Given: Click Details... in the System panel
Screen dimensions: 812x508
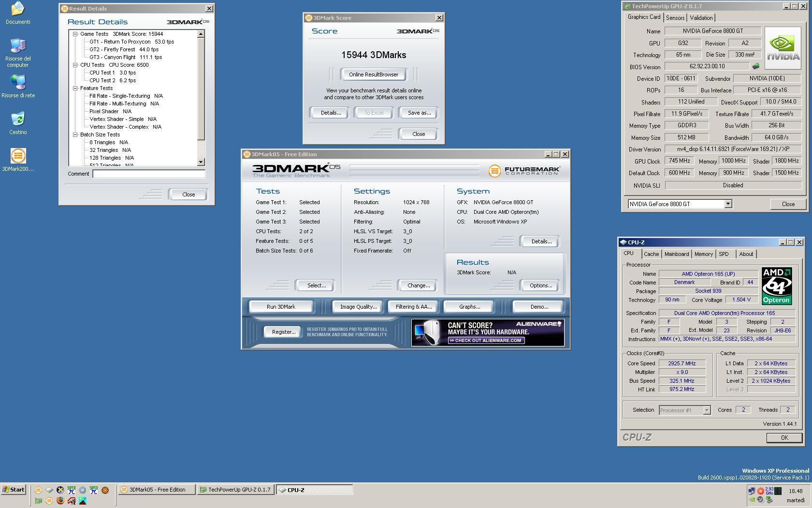Looking at the screenshot, I should click(541, 241).
